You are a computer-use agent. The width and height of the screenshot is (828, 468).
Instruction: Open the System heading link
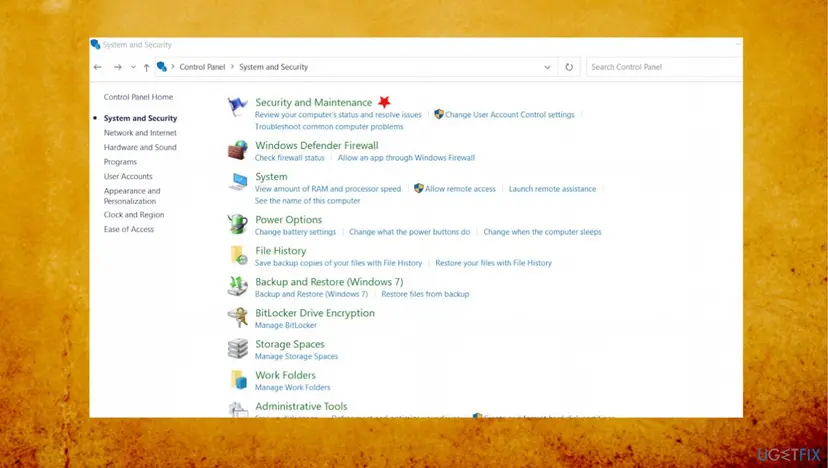click(271, 177)
